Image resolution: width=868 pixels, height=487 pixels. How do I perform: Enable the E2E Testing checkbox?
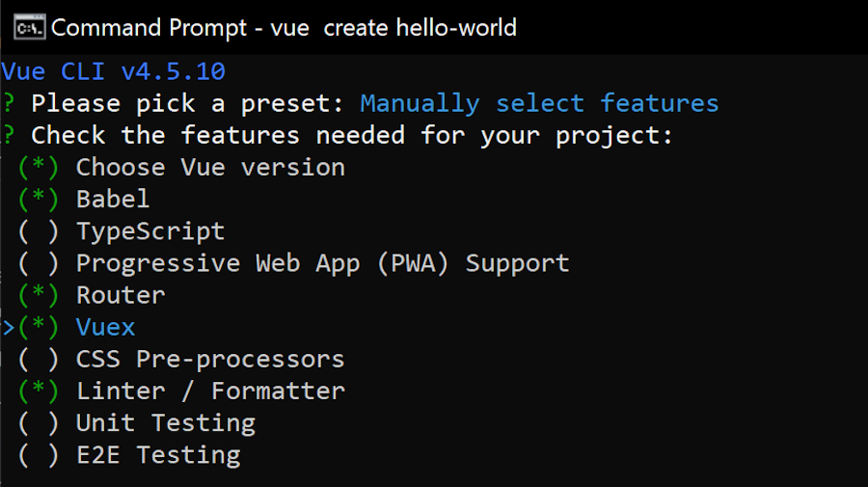[x=39, y=455]
